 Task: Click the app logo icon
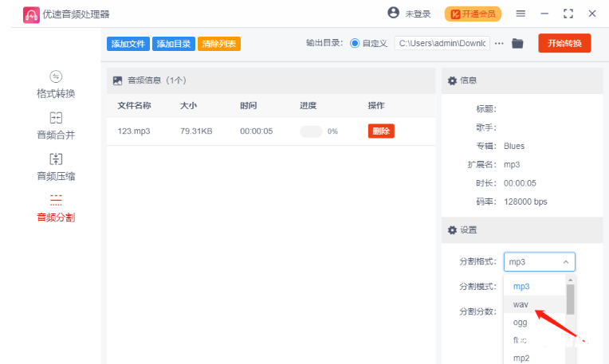pos(31,15)
